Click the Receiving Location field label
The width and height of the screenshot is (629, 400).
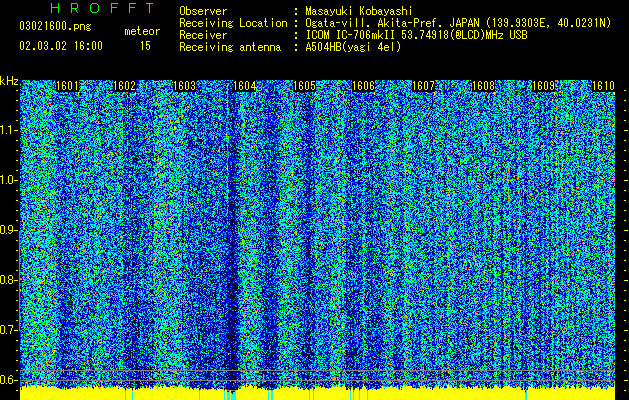(233, 23)
